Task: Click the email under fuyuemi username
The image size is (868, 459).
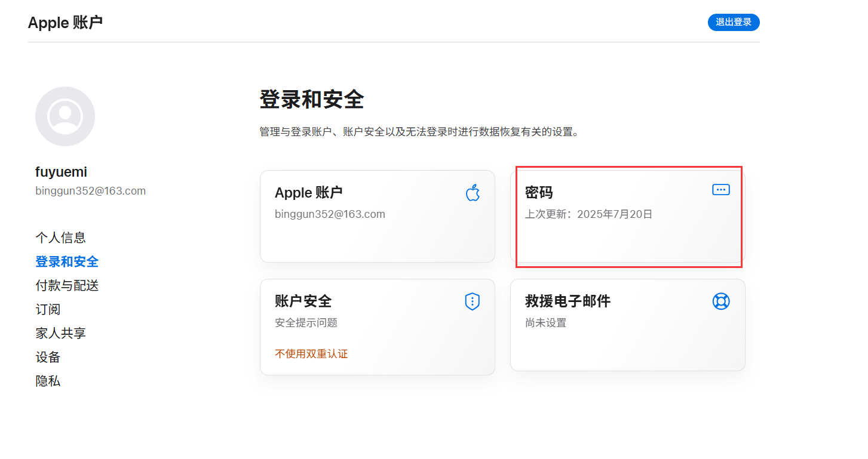Action: [90, 191]
